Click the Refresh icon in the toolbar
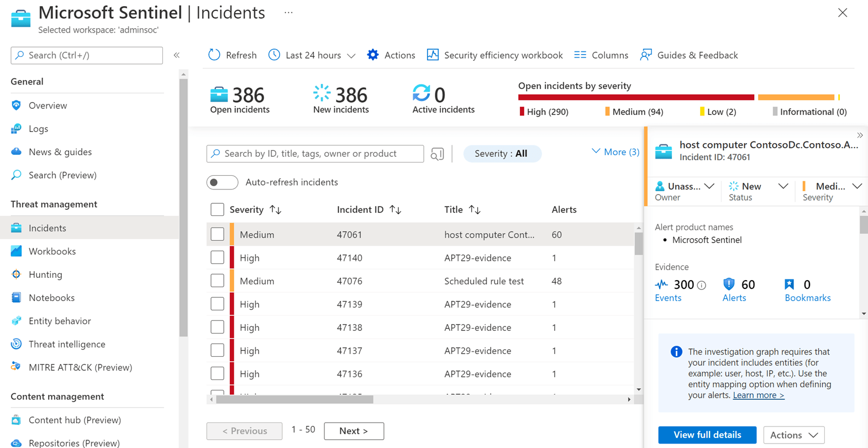This screenshot has width=868, height=448. [214, 55]
